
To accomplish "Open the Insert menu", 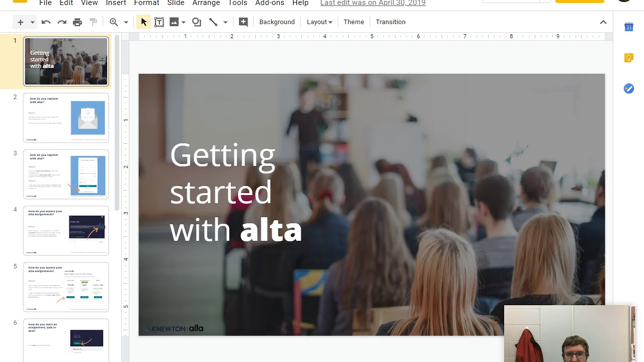I will [x=116, y=3].
